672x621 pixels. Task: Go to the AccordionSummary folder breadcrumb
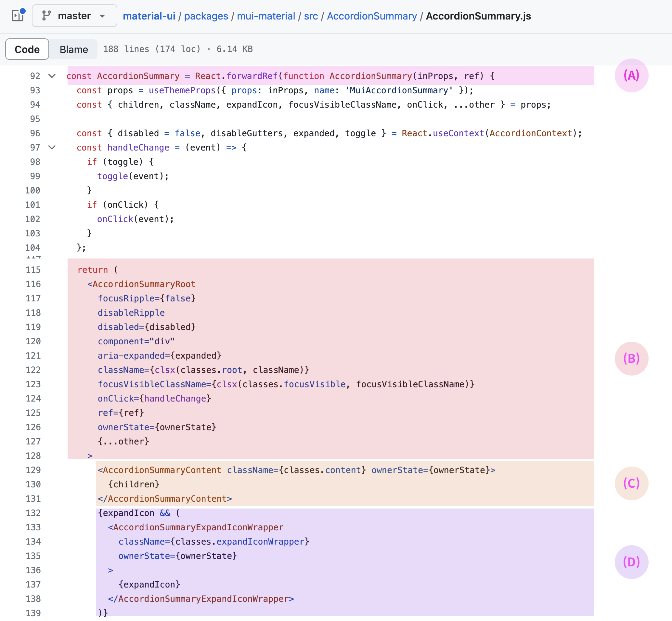[x=372, y=16]
